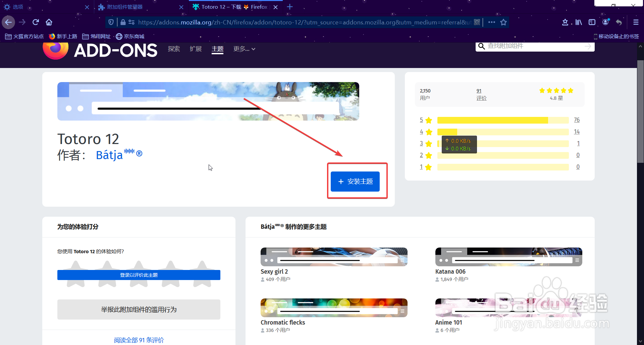Open Firefox account menu
This screenshot has height=345, width=644.
[606, 22]
